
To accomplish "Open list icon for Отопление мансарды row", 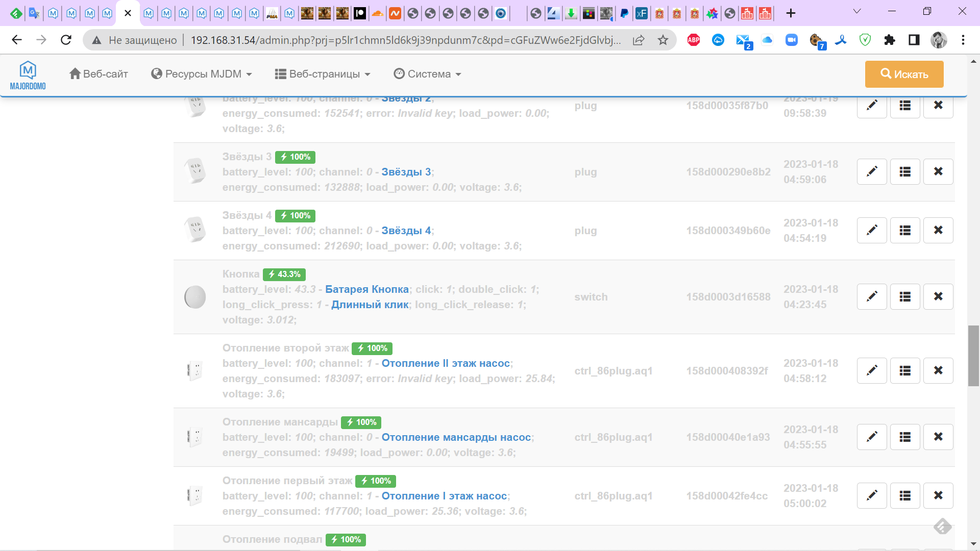I will click(x=905, y=437).
